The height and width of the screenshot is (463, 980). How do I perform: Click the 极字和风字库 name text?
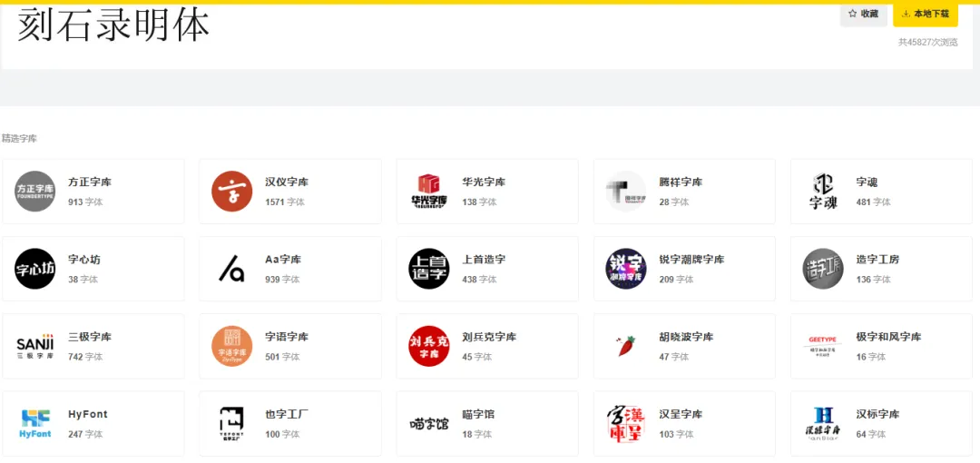(888, 337)
